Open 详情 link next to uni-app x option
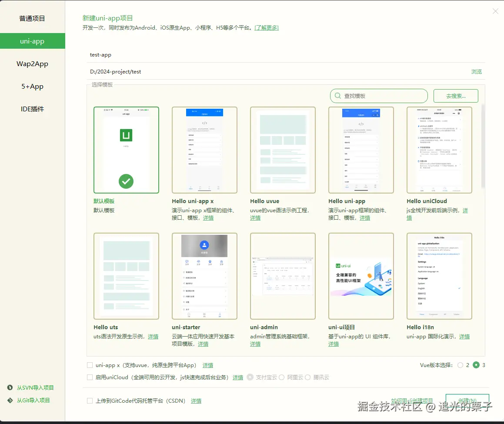 pos(208,365)
